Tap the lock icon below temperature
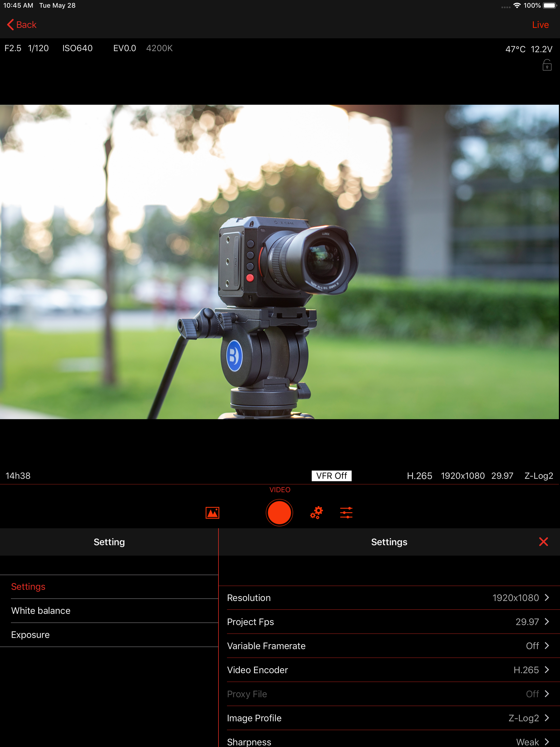Viewport: 560px width, 747px height. click(547, 65)
